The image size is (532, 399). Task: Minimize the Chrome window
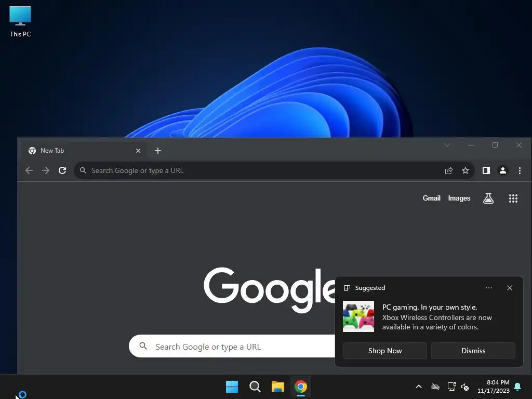[x=471, y=145]
